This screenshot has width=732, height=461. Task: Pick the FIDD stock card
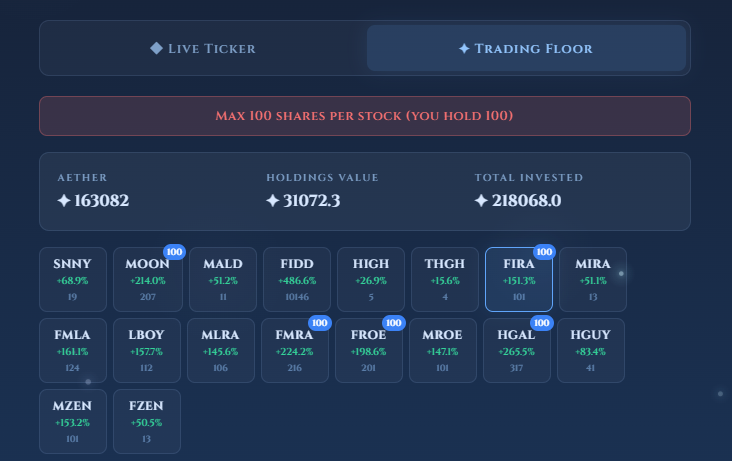pyautogui.click(x=297, y=279)
